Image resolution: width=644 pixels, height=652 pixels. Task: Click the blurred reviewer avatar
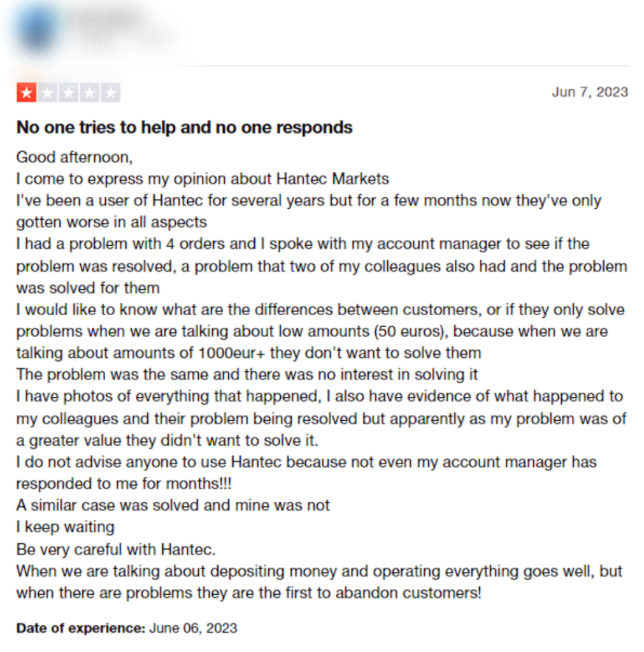coord(38,30)
